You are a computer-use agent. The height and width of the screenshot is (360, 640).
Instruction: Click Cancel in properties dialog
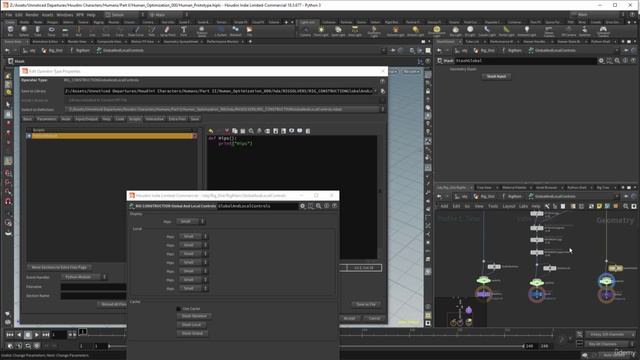(374, 318)
